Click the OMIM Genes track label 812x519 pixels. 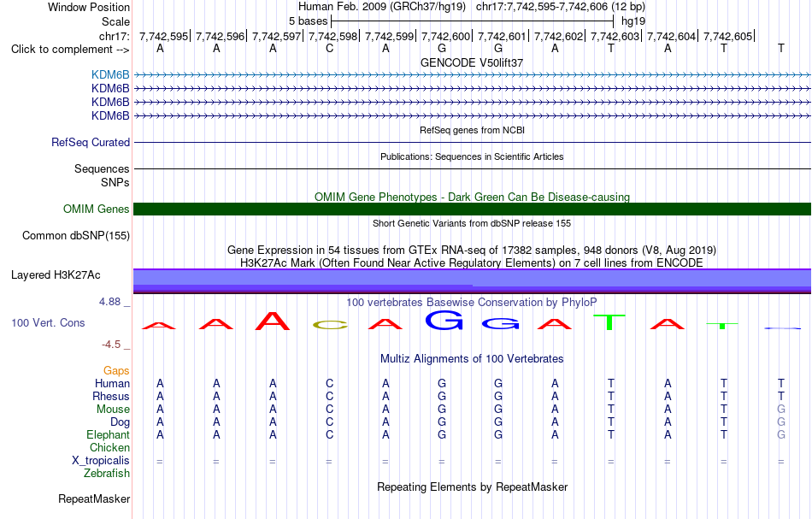click(96, 209)
